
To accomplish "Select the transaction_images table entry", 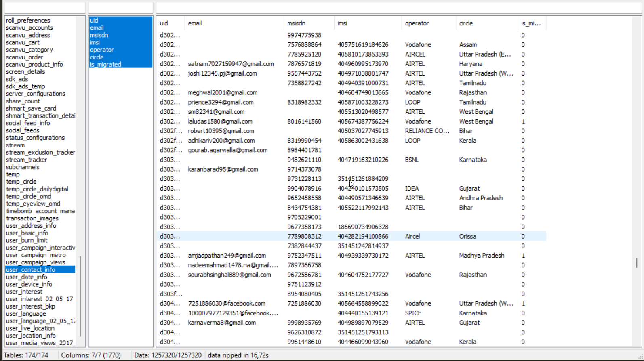I will 32,218.
